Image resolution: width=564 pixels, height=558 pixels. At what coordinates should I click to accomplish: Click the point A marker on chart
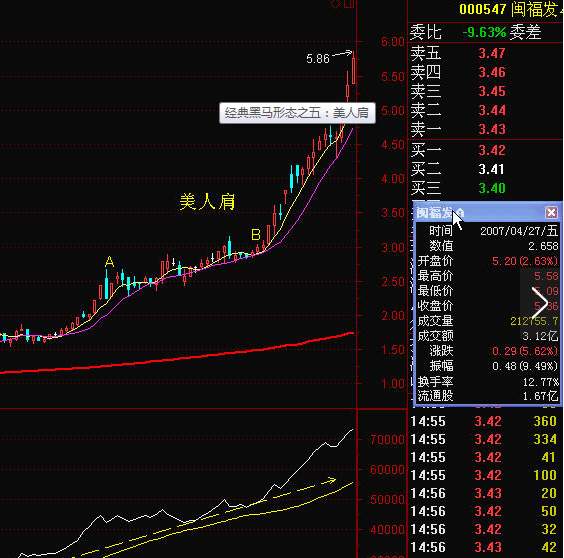click(109, 262)
